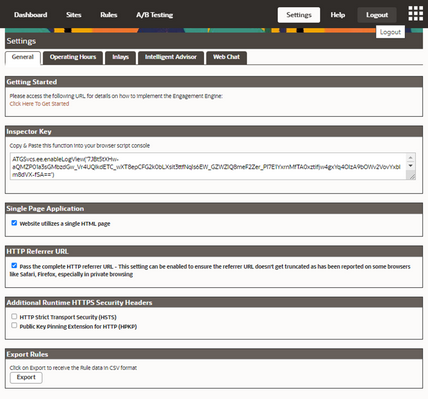Image resolution: width=428 pixels, height=399 pixels.
Task: Click the text area resize handle
Action: click(x=412, y=176)
